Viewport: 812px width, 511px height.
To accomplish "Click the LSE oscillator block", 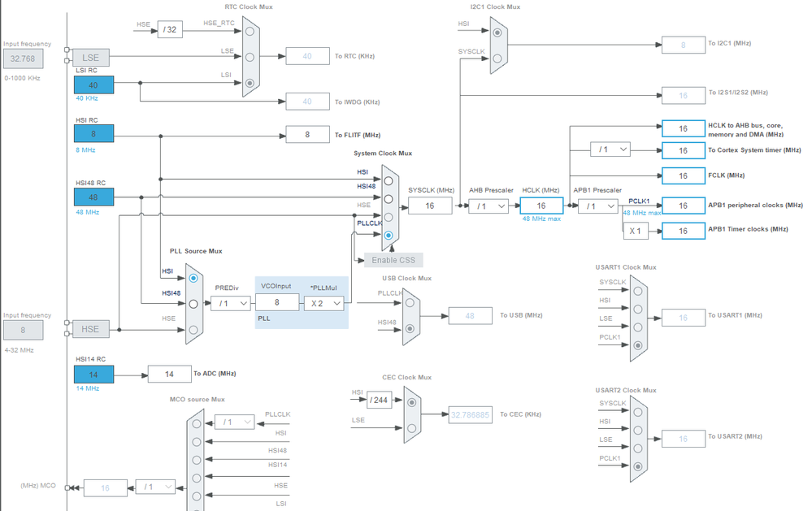I will coord(90,58).
